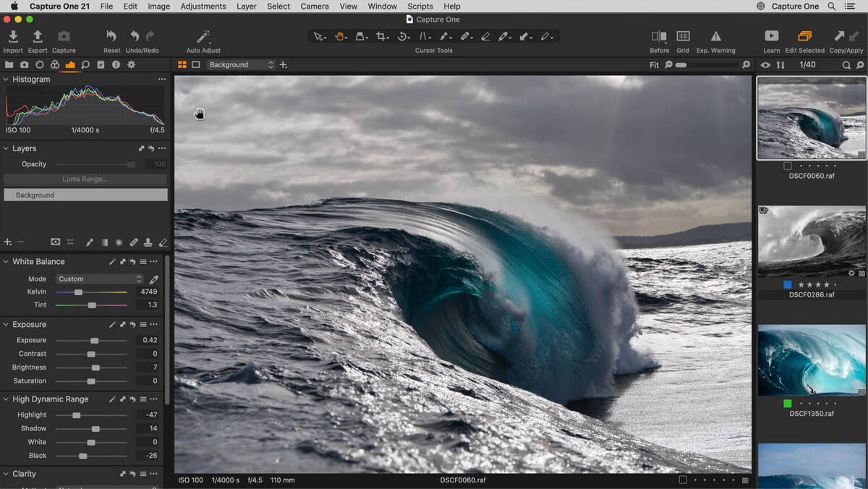Toggle Edit Selected variants mode

tap(804, 37)
